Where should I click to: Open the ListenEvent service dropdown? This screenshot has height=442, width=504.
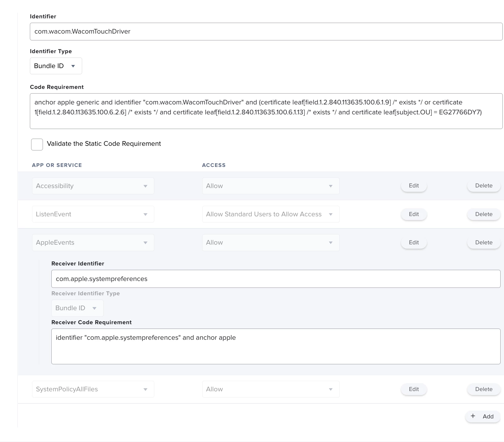(93, 214)
